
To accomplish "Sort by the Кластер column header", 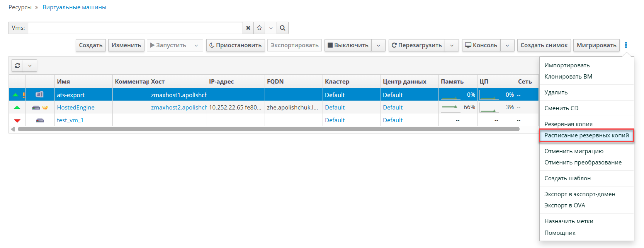I will click(x=352, y=82).
